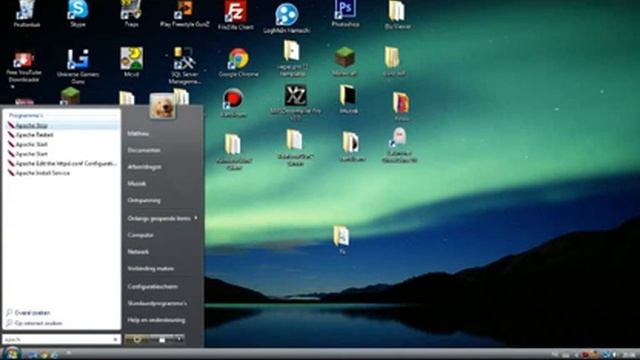Open Documenten from Start menu
640x360 pixels.
(x=144, y=150)
